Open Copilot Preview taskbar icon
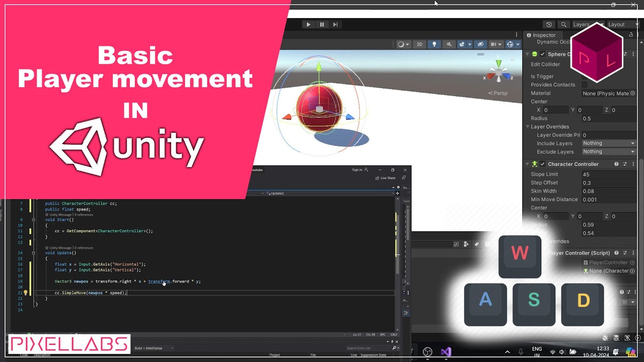This screenshot has width=644, height=362. [630, 352]
